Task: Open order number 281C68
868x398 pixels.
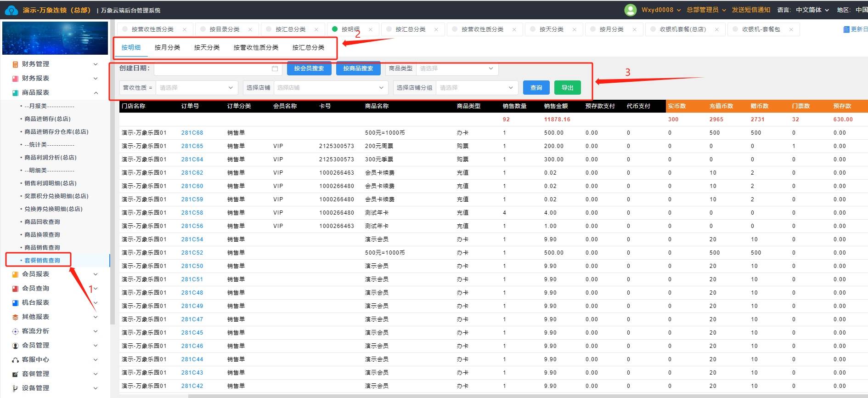Action: click(x=192, y=133)
